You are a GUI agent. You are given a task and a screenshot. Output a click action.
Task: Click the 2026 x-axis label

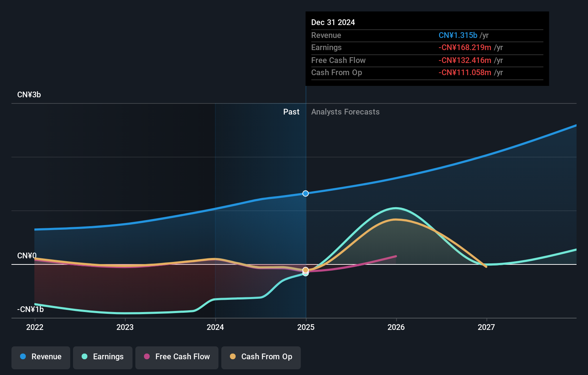click(396, 327)
